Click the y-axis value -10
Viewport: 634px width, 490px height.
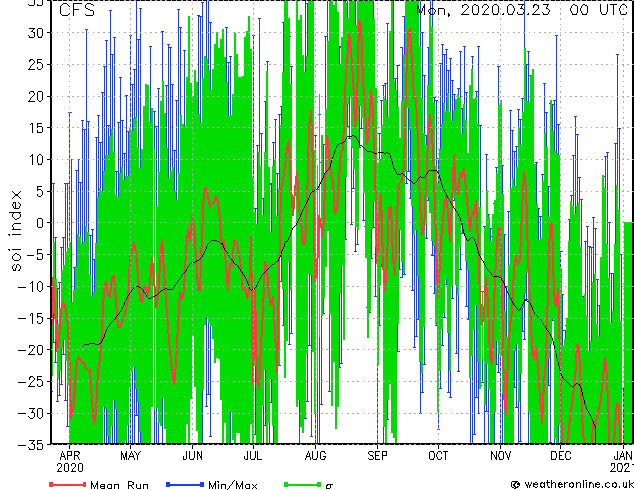(x=29, y=286)
